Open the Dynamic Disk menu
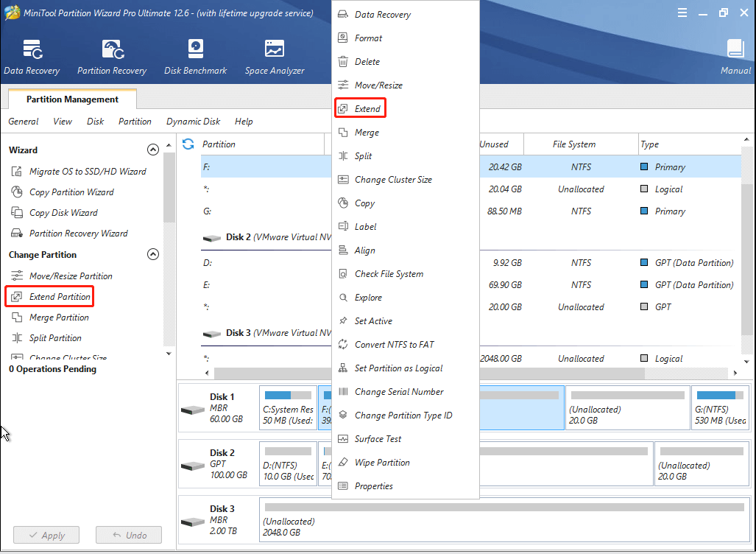 [x=193, y=121]
